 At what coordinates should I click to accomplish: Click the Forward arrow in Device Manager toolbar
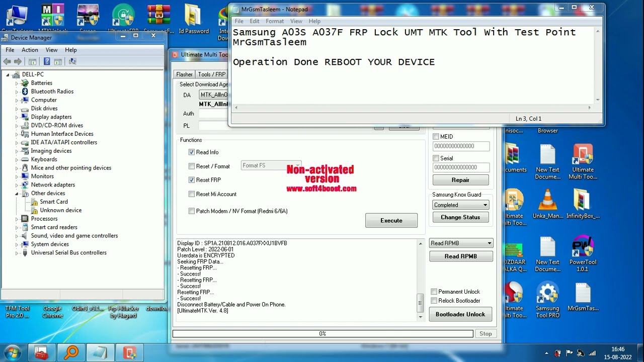pyautogui.click(x=18, y=61)
